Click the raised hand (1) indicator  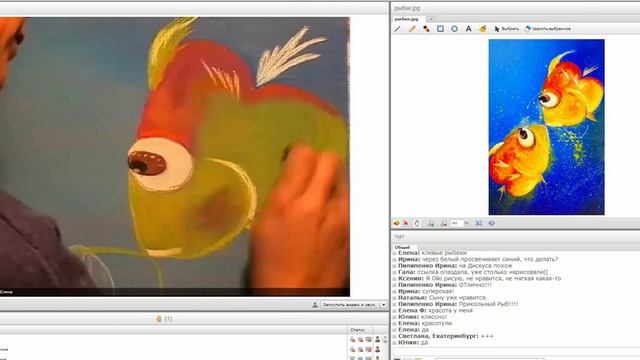click(x=164, y=319)
